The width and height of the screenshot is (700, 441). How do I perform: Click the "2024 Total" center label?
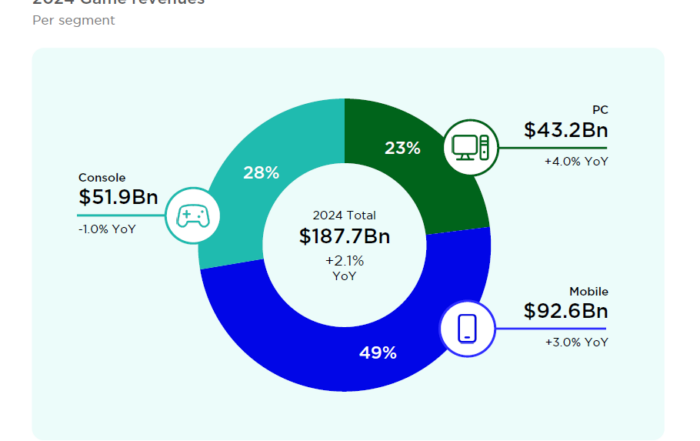[x=344, y=214]
